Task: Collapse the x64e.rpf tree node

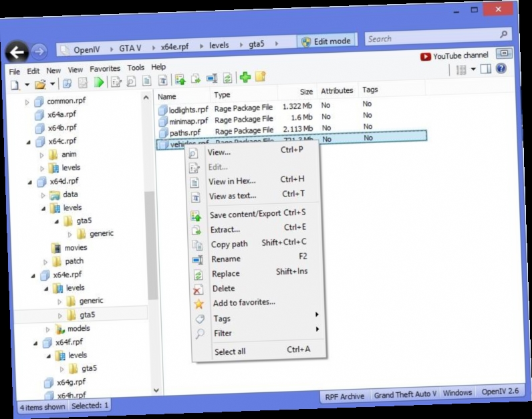Action: coord(33,276)
